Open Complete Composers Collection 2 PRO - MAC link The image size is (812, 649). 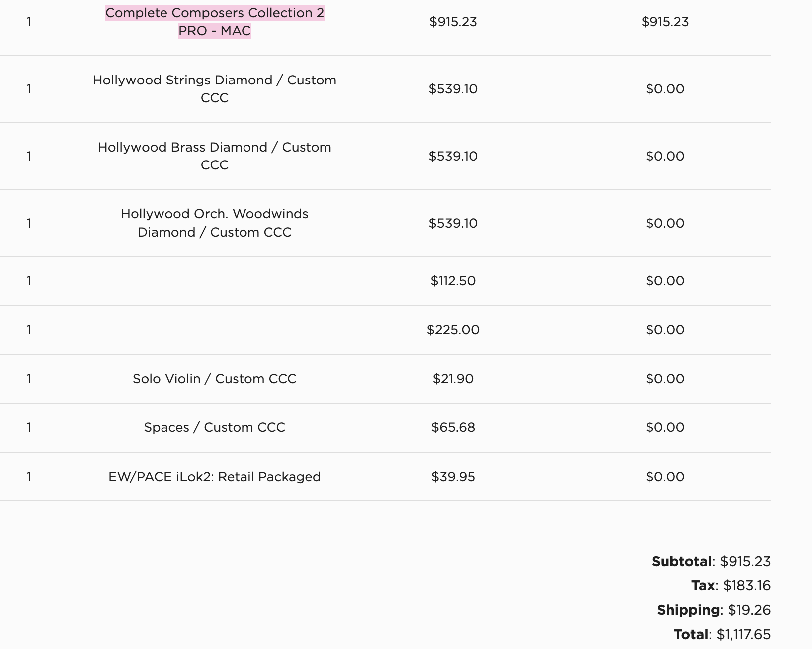pos(215,22)
